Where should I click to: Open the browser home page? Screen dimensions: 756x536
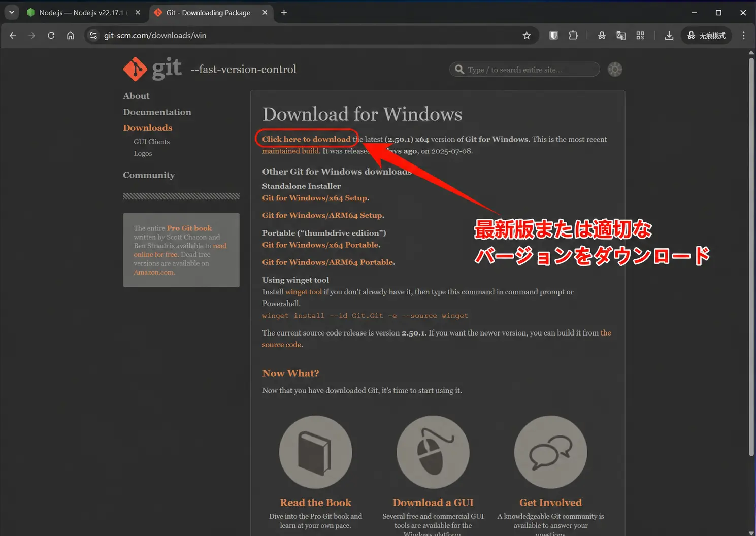tap(70, 36)
